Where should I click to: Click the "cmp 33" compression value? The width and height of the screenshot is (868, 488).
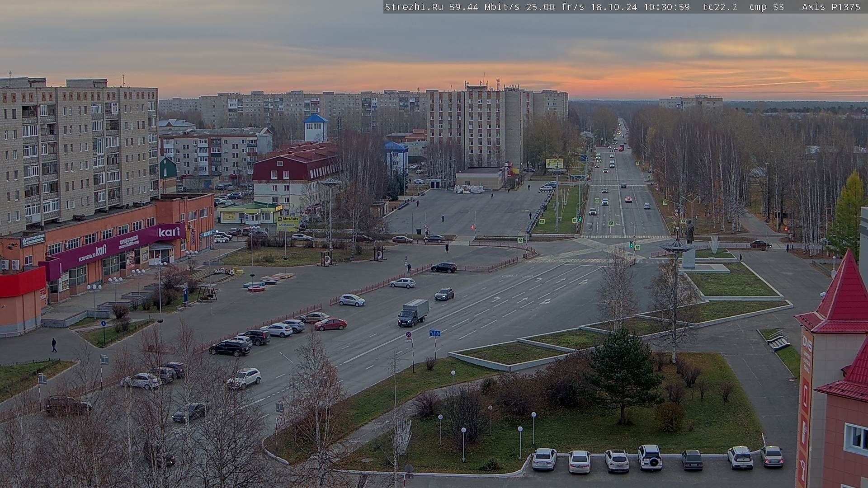[766, 7]
